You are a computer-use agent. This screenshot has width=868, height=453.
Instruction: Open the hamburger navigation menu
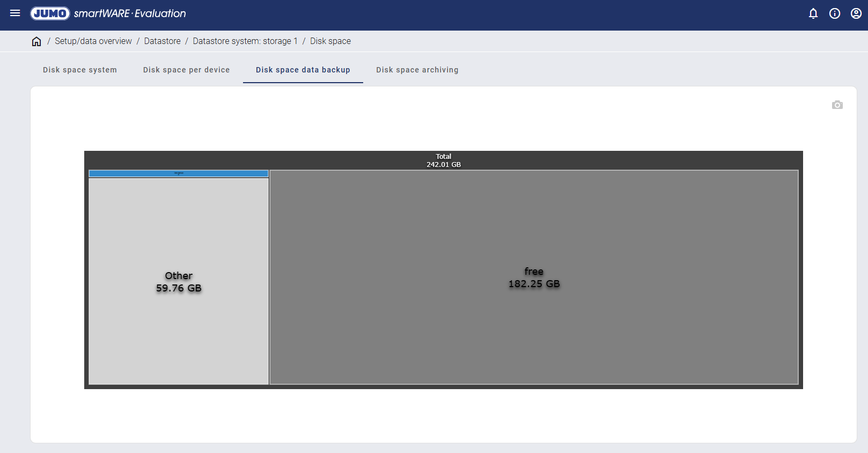pyautogui.click(x=15, y=13)
